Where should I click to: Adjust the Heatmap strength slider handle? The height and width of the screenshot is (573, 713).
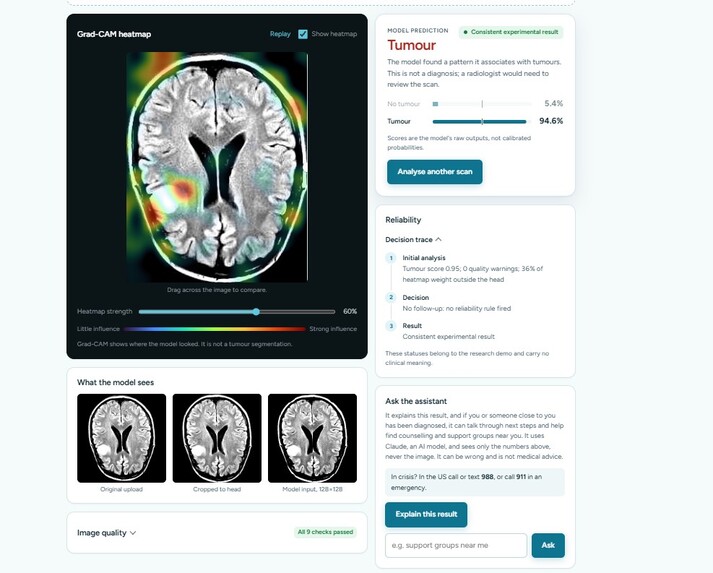(x=256, y=312)
